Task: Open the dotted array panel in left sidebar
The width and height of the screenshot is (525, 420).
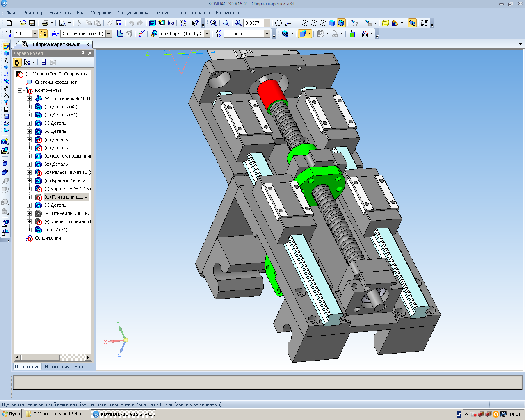Action: [x=6, y=74]
